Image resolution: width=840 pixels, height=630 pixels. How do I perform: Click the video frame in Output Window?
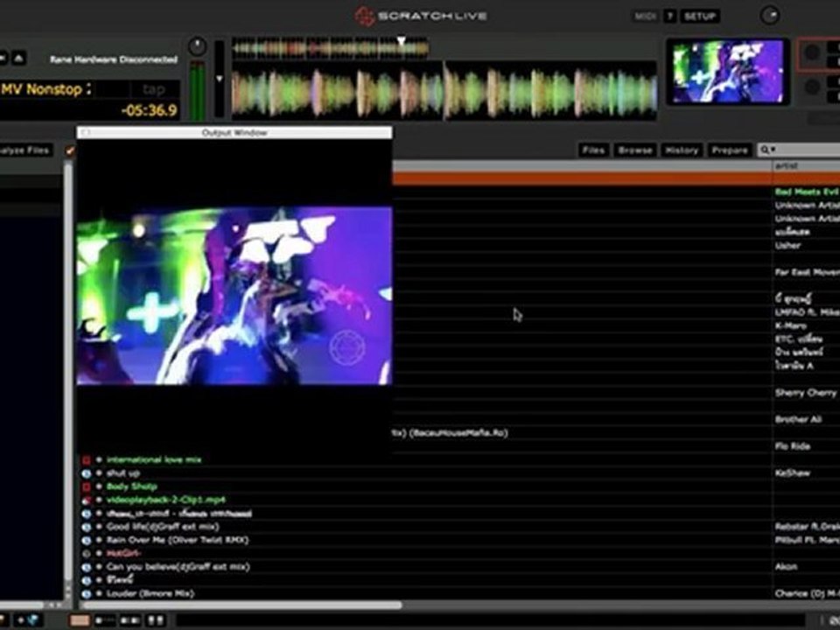point(234,296)
